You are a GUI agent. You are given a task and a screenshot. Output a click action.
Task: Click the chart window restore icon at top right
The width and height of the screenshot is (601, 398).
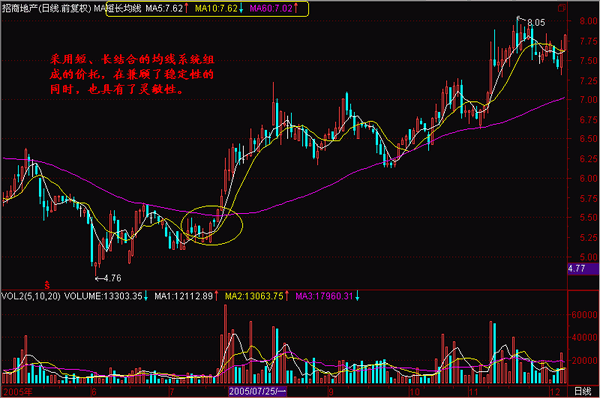point(562,8)
